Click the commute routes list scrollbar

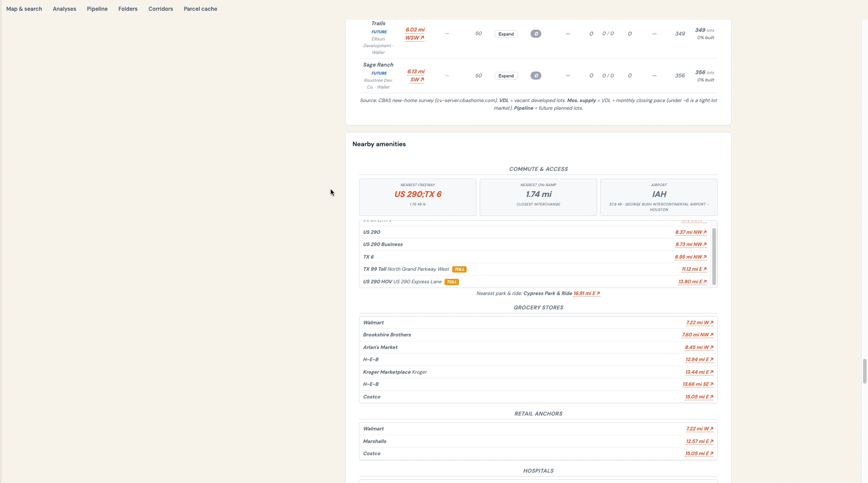pyautogui.click(x=714, y=256)
